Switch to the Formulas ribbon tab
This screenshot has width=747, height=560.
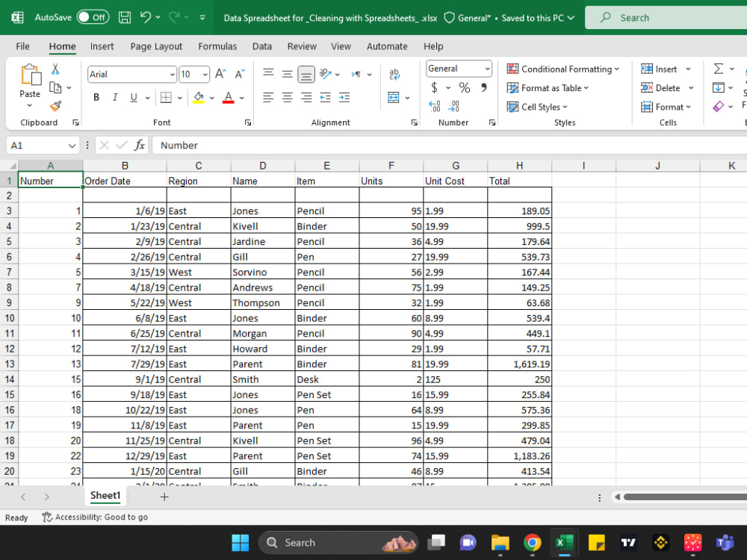[x=217, y=46]
